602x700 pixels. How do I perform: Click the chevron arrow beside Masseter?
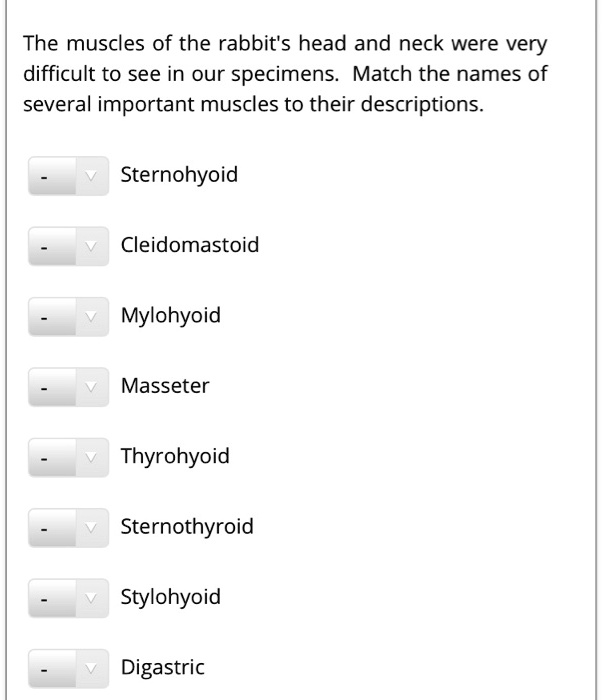pos(91,387)
